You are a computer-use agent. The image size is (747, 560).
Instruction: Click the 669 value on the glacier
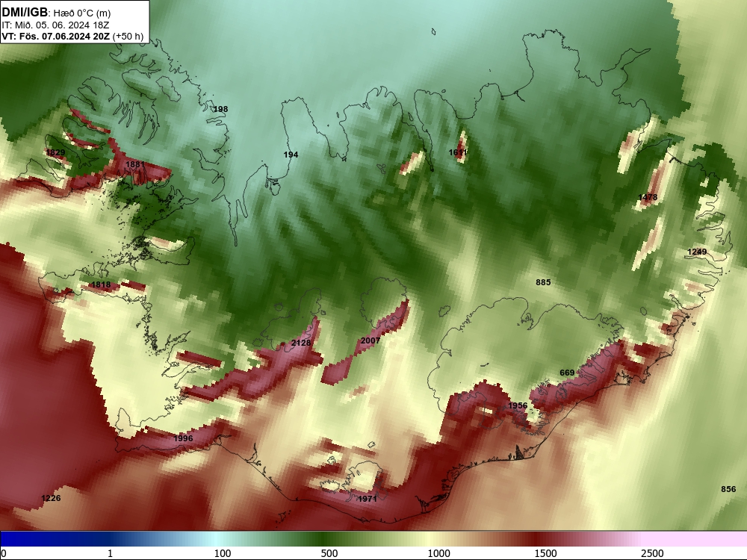(x=567, y=373)
